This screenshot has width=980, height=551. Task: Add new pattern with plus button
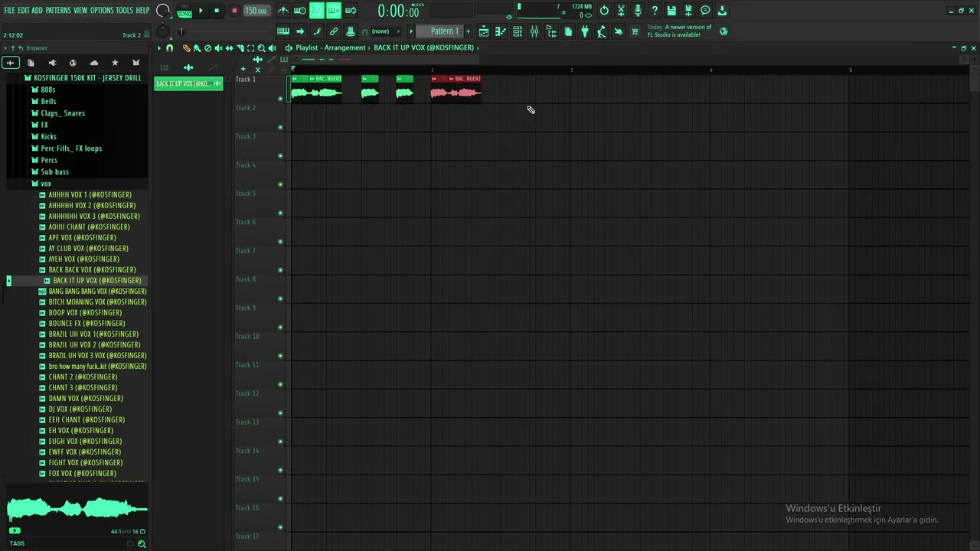(x=469, y=31)
